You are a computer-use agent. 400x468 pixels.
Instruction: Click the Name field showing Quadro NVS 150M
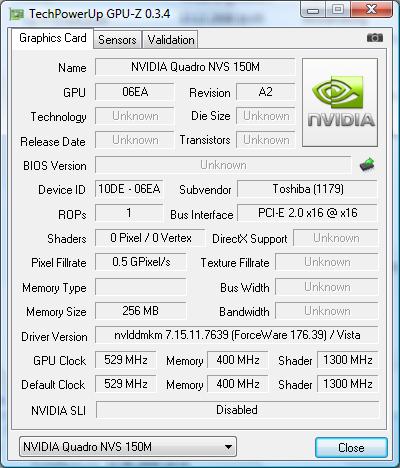(195, 67)
